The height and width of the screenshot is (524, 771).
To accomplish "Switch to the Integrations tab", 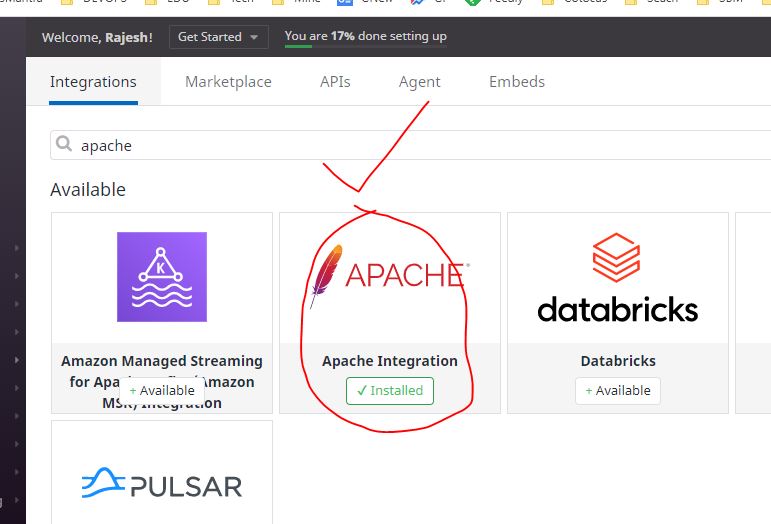I will (x=93, y=82).
